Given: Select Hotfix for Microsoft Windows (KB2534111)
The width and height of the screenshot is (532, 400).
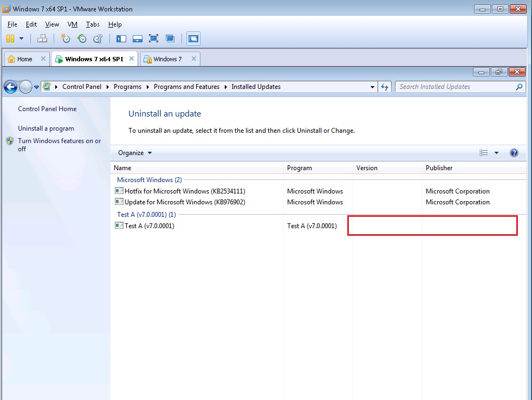Looking at the screenshot, I should point(185,191).
